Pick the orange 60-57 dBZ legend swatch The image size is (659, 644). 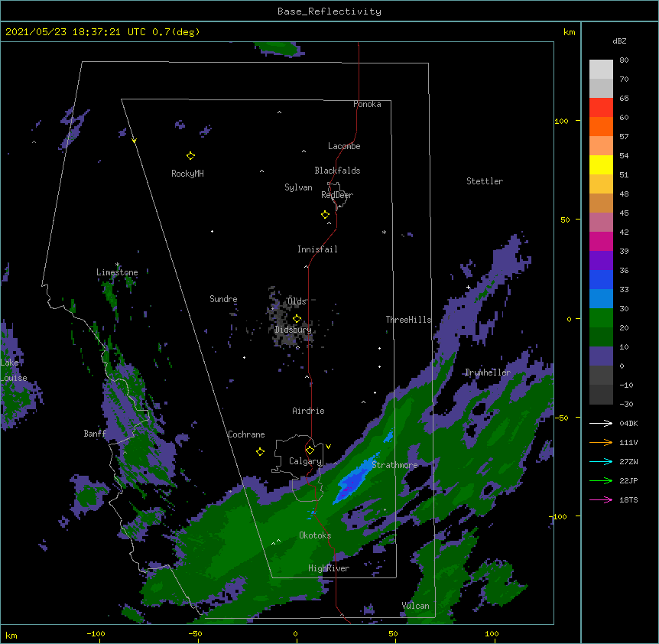601,126
